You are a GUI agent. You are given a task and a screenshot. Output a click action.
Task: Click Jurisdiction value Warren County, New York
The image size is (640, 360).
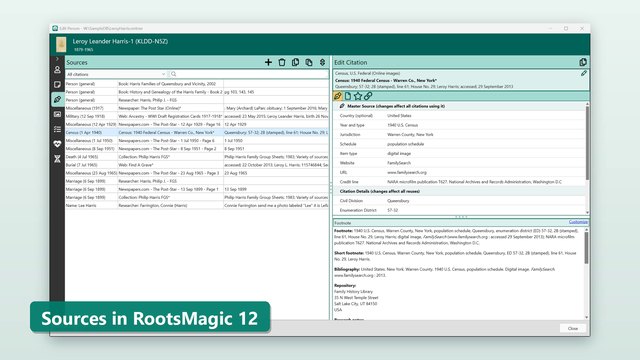pyautogui.click(x=410, y=134)
